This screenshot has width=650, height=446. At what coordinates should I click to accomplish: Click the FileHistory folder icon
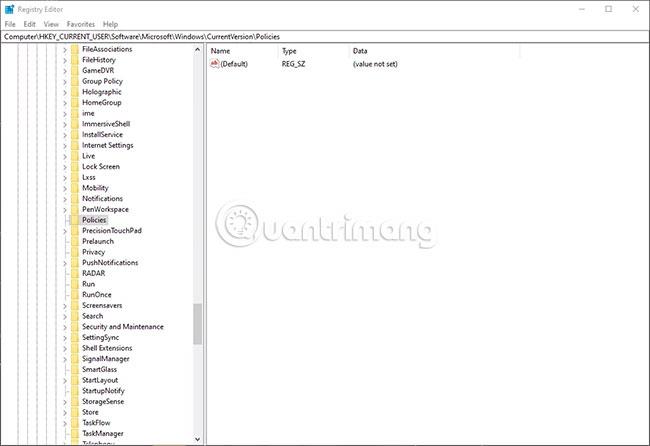tap(75, 60)
